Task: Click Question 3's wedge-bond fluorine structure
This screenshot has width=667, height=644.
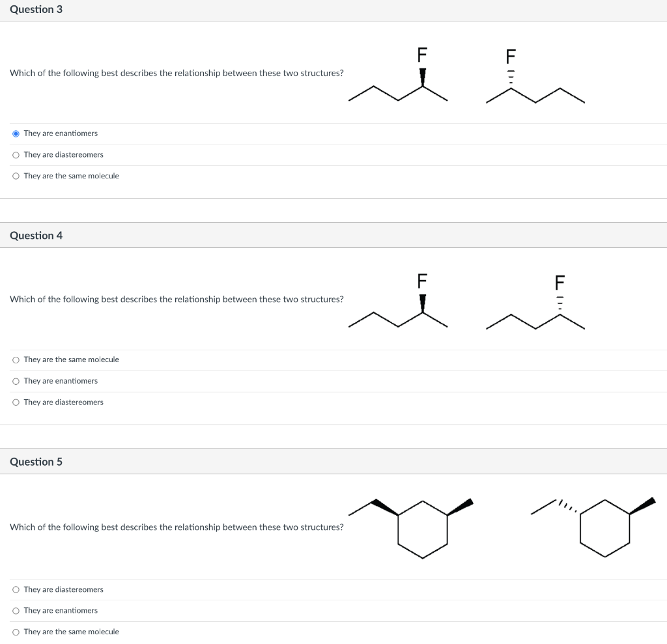Action: click(x=398, y=74)
